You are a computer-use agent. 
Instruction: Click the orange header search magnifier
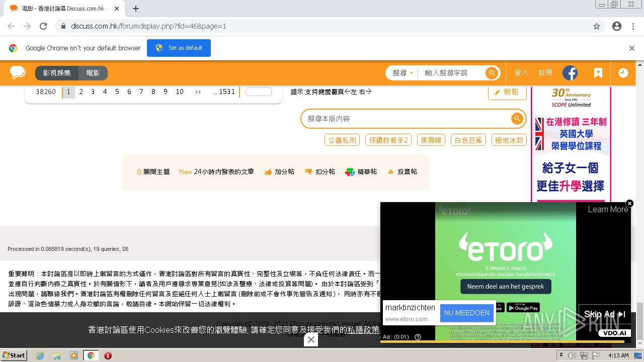tap(491, 73)
